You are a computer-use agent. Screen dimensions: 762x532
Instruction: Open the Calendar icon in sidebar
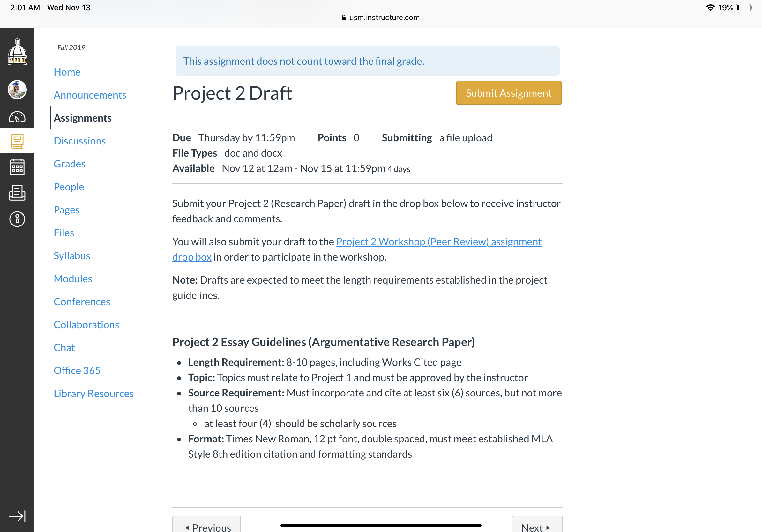(17, 167)
